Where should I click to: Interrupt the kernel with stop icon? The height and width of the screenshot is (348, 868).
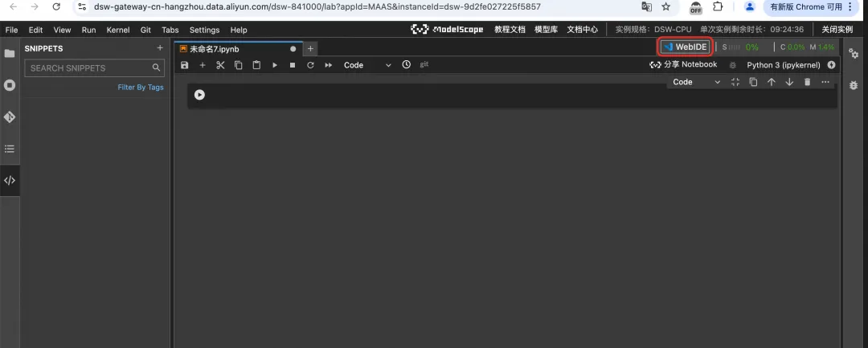coord(293,65)
